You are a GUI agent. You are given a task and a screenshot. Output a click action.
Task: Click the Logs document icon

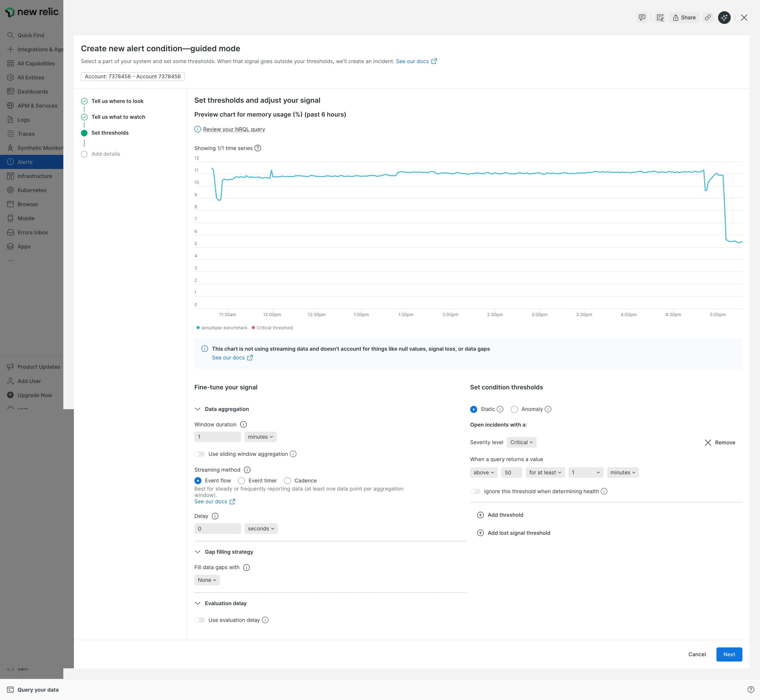tap(11, 120)
